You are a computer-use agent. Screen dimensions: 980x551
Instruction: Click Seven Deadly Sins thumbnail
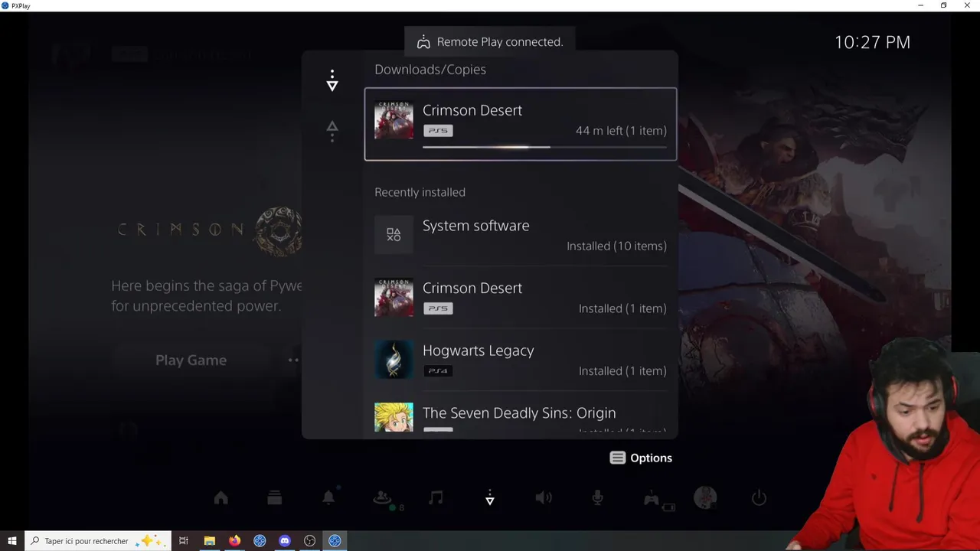pos(394,417)
